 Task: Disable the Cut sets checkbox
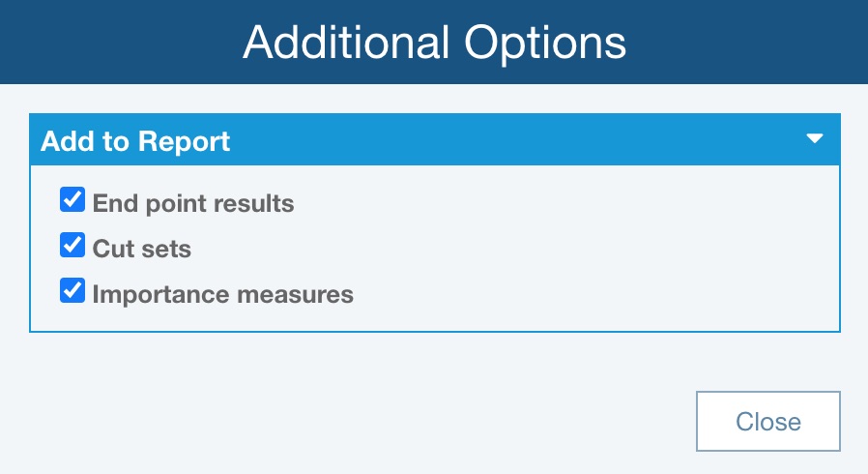[x=72, y=246]
